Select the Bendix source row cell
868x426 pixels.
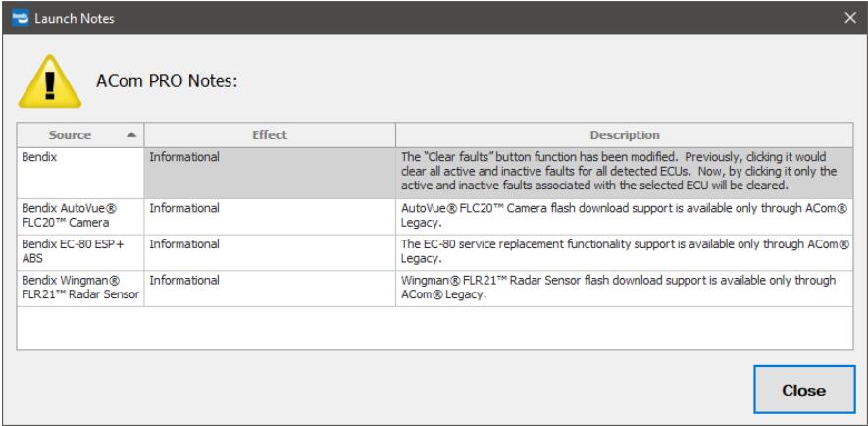coord(80,174)
